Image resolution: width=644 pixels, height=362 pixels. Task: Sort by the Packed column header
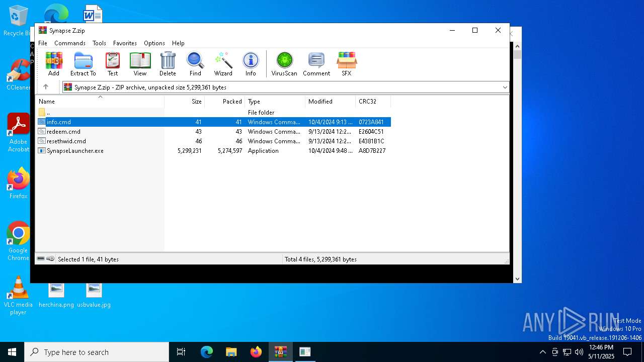(x=225, y=102)
